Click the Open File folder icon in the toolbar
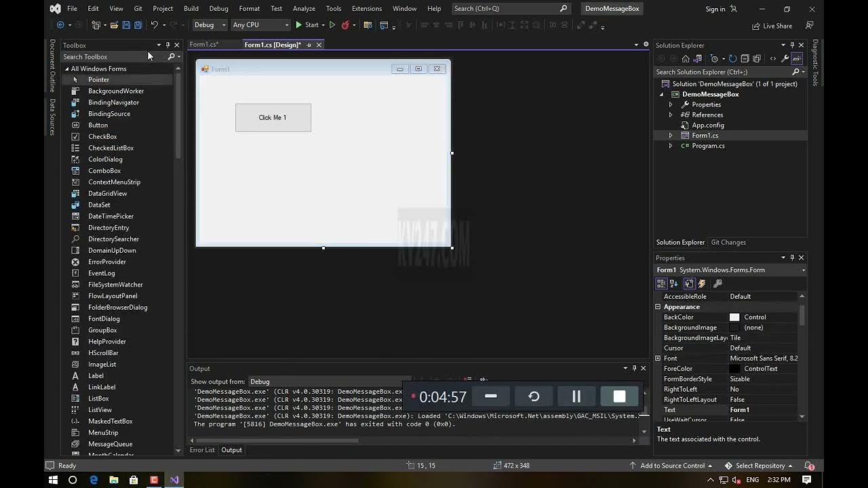Viewport: 868px width, 488px height. pos(114,25)
